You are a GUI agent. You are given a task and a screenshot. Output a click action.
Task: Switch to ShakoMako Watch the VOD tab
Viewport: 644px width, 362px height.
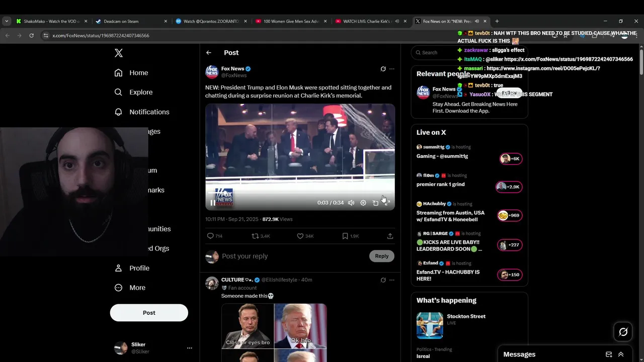(52, 21)
